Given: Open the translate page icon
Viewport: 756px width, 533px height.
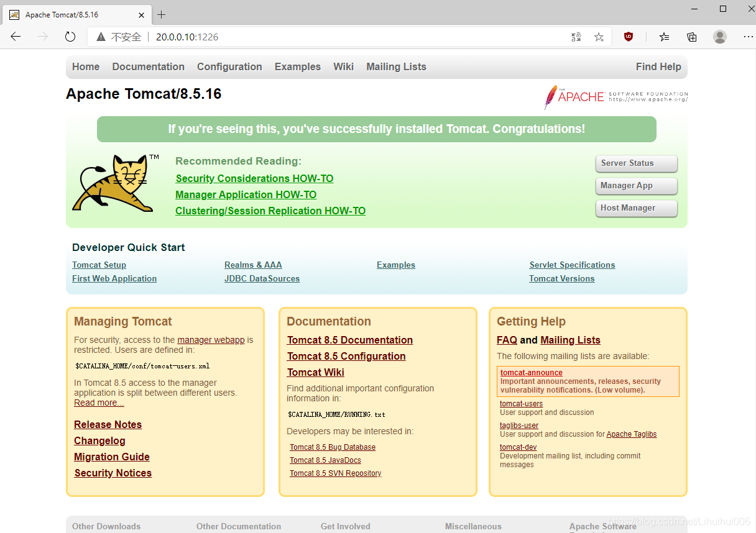Looking at the screenshot, I should point(576,37).
